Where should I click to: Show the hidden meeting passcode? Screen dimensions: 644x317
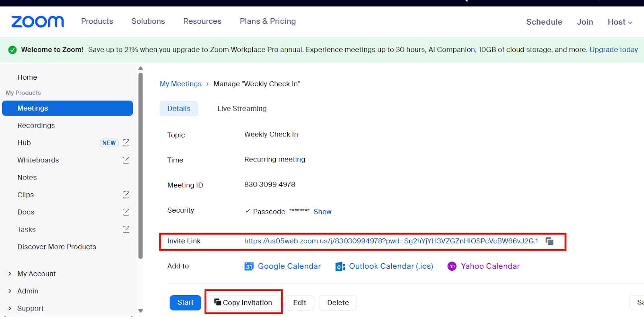click(x=322, y=212)
